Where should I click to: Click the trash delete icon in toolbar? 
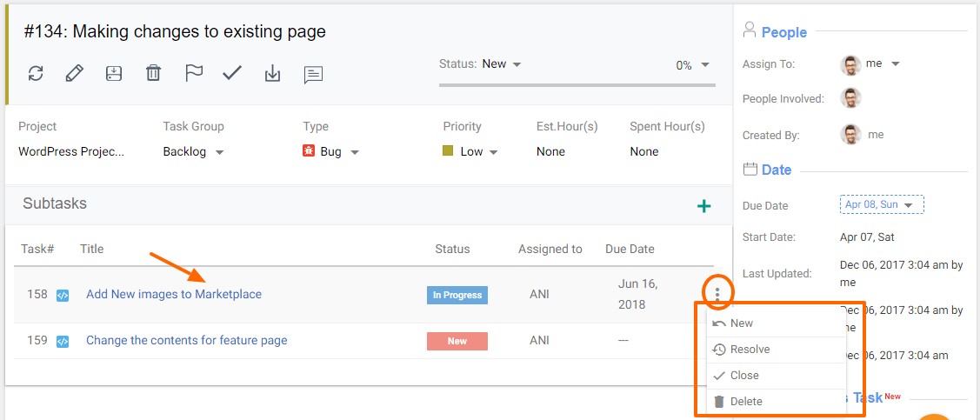point(153,73)
